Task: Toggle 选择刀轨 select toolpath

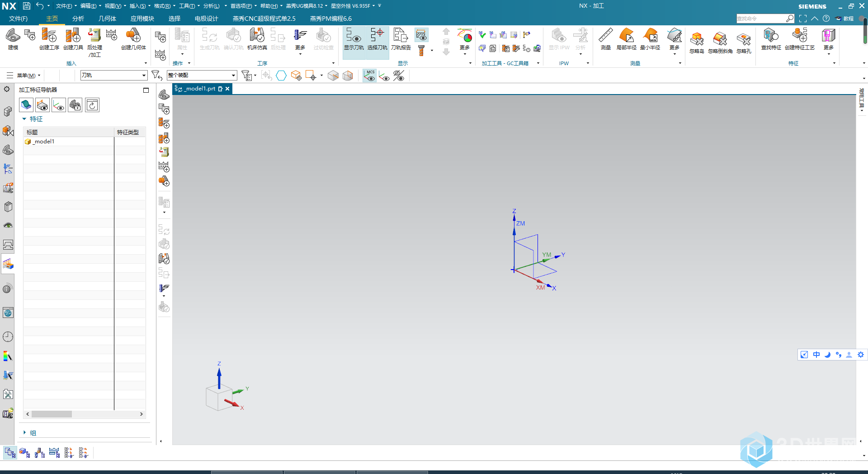Action: (377, 43)
